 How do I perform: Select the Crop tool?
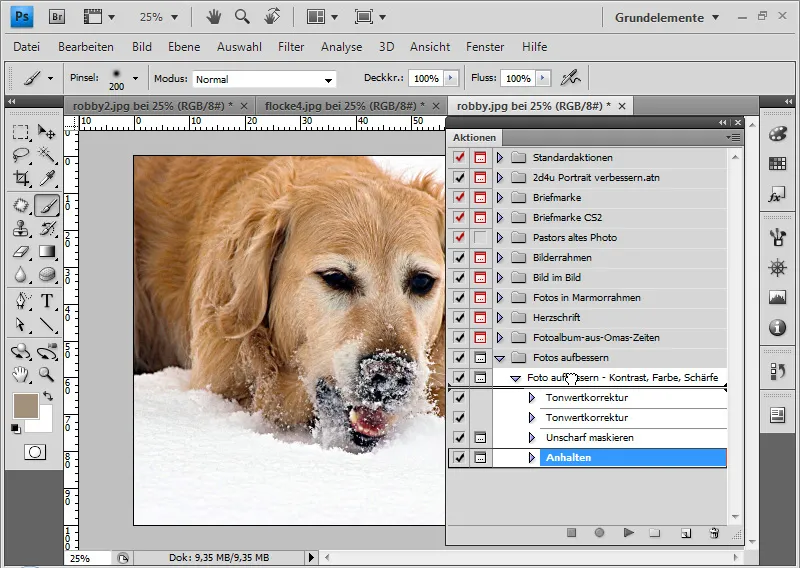point(20,178)
